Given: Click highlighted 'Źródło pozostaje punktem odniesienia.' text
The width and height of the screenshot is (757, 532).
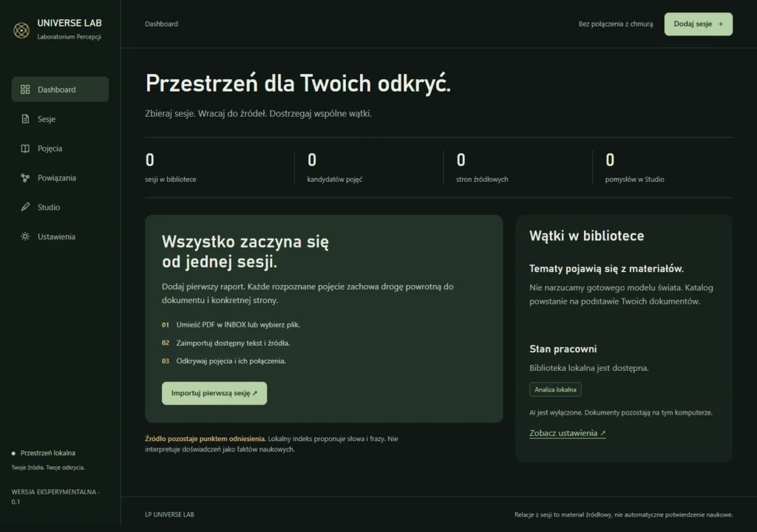Looking at the screenshot, I should (206, 439).
